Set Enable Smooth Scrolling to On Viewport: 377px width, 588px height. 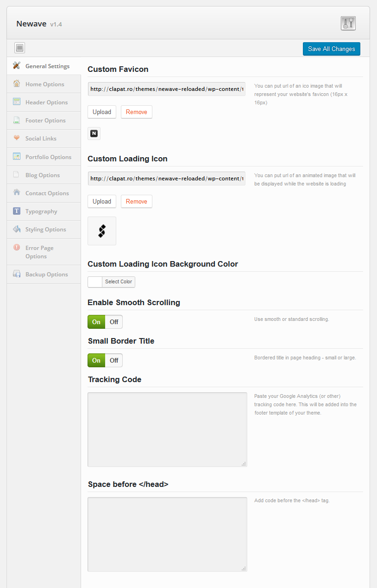point(96,322)
